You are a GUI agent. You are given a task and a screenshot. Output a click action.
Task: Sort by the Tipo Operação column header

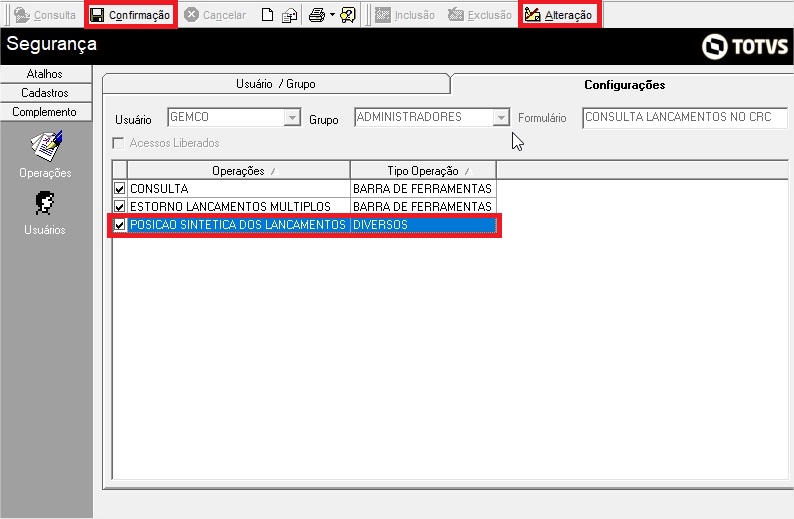[423, 171]
